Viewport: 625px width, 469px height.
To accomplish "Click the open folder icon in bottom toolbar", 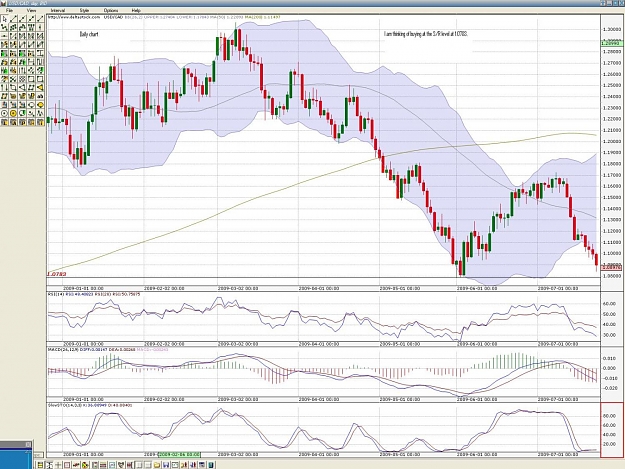I will pos(157,465).
